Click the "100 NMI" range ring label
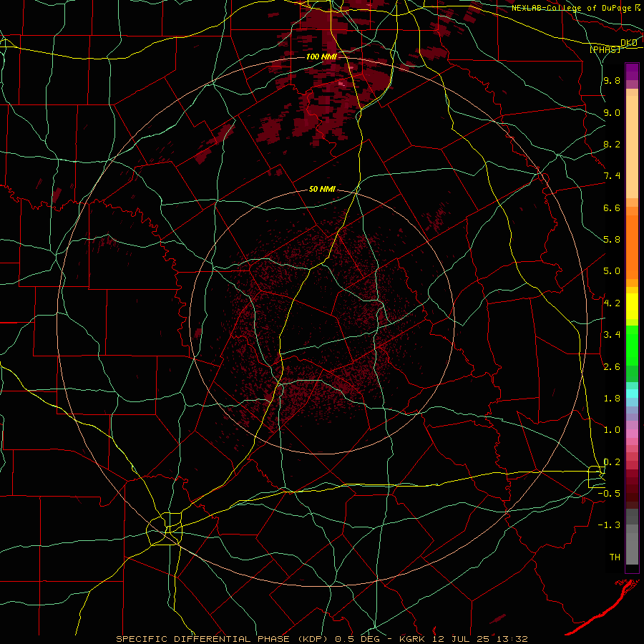This screenshot has width=644, height=644. pos(321,57)
